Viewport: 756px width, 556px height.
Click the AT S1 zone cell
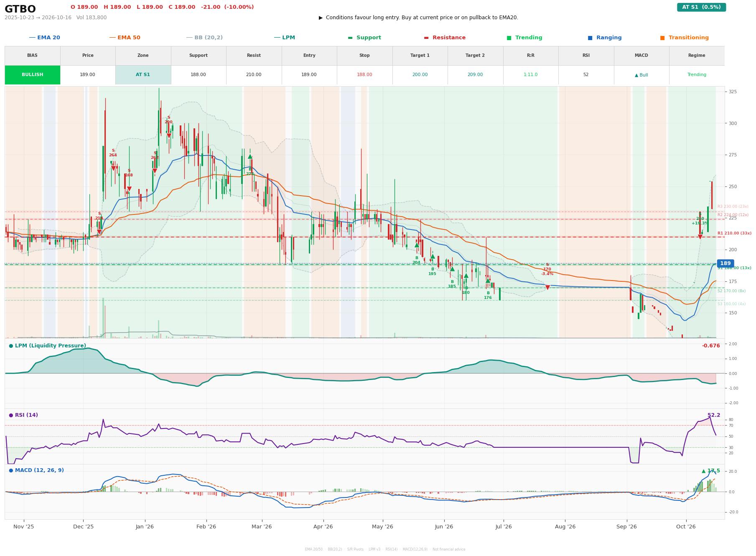click(143, 75)
